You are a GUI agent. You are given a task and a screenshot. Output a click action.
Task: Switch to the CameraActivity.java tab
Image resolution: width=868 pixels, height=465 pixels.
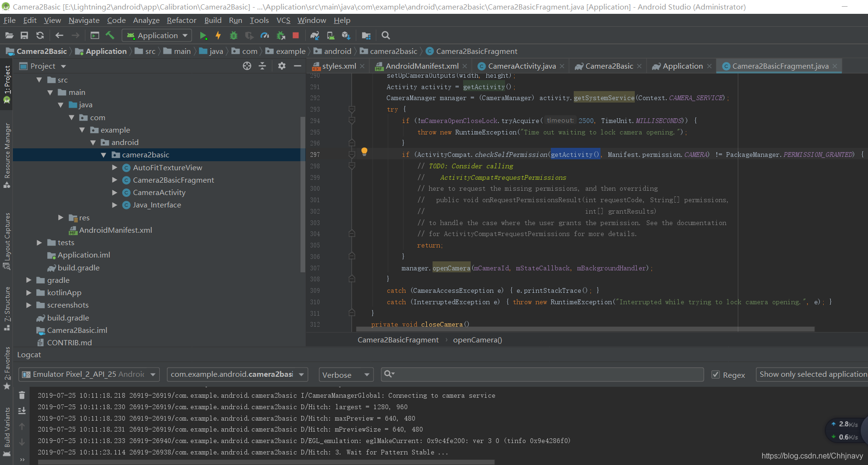coord(522,66)
